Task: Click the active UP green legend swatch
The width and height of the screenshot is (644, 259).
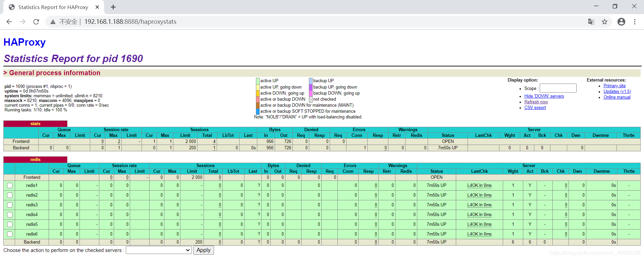Action: tap(258, 81)
